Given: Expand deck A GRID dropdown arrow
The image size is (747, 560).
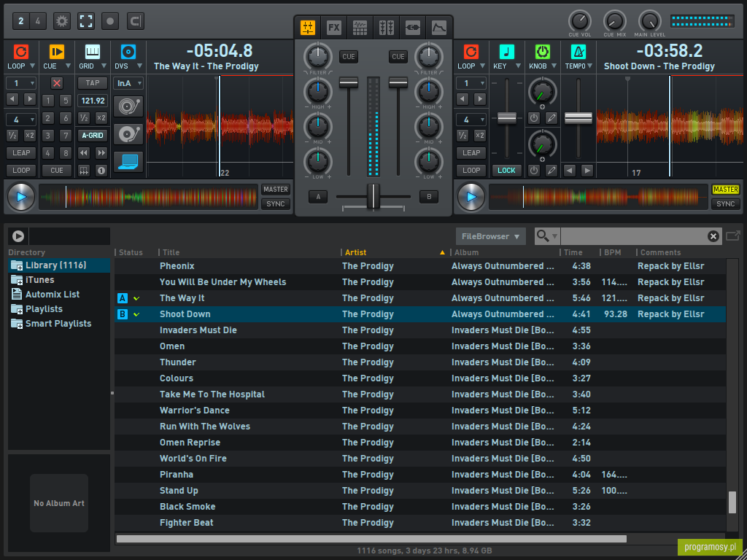Looking at the screenshot, I should [104, 66].
